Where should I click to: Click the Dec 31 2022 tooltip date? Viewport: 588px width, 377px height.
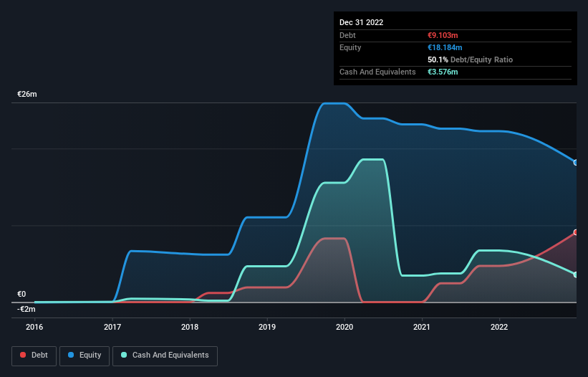pos(361,22)
